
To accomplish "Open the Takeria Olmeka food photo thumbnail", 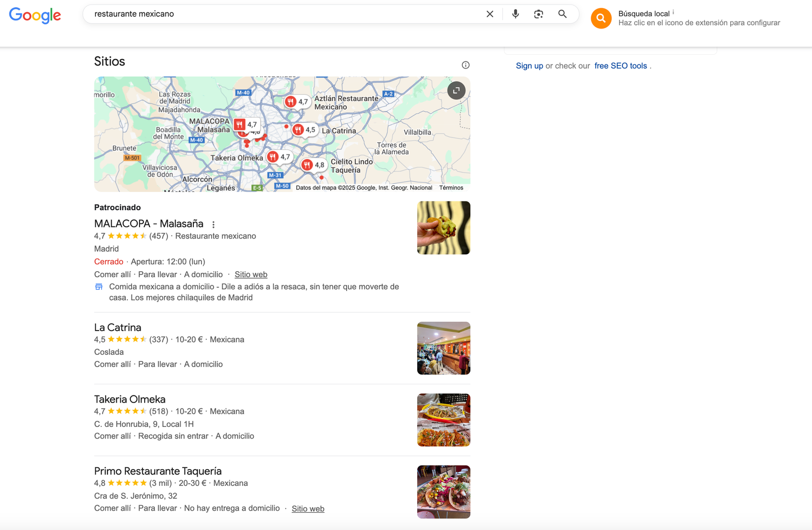I will 443,420.
